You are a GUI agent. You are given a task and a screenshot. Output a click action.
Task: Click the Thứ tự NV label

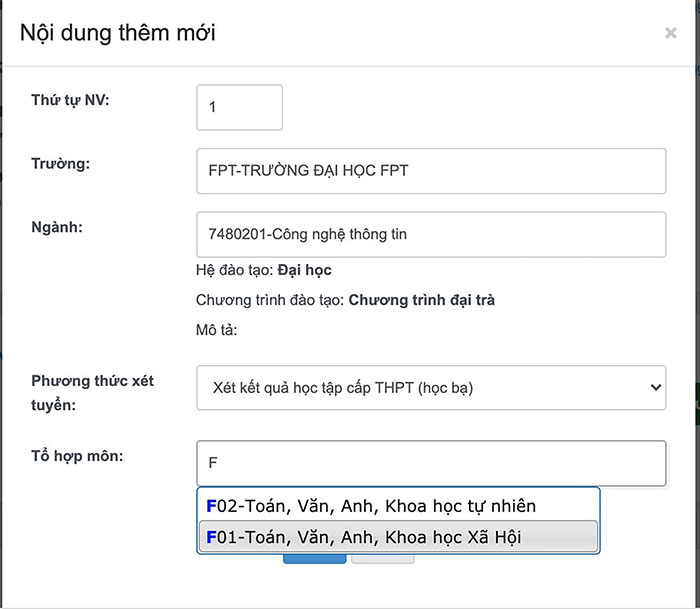77,99
